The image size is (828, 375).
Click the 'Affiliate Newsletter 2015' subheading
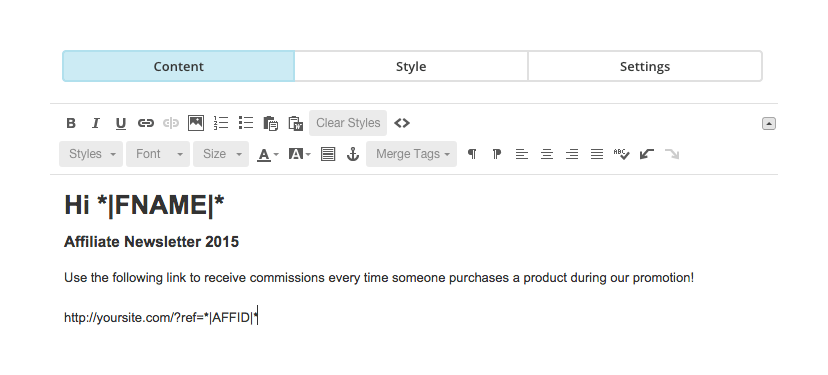(152, 242)
